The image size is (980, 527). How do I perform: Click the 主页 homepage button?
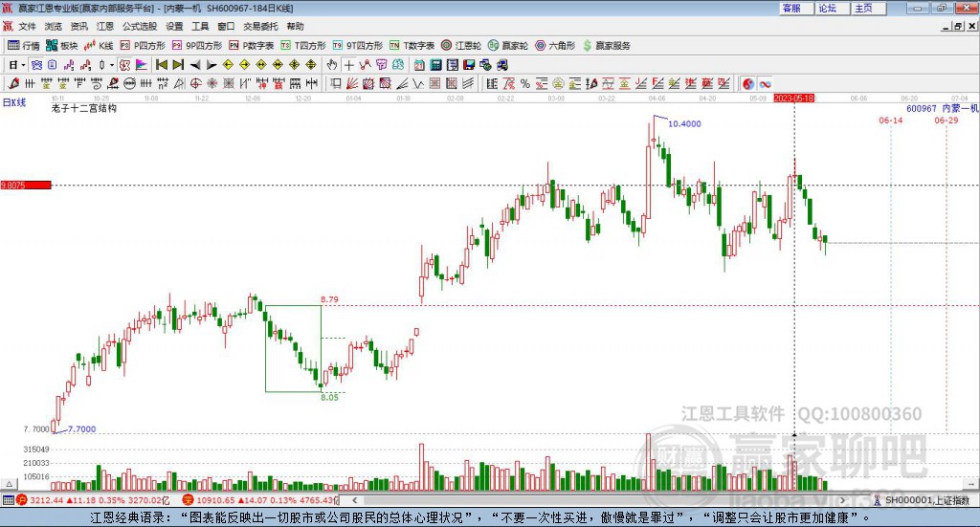pos(869,8)
